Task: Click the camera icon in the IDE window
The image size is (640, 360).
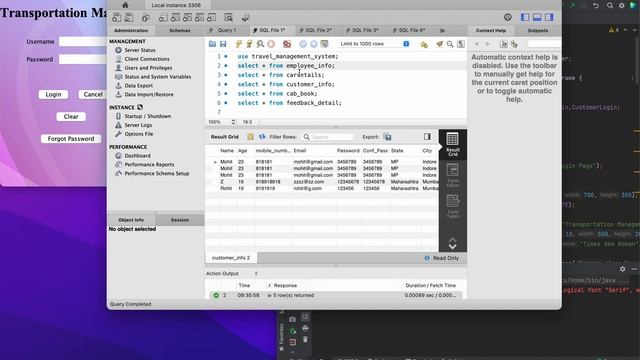Action: [292, 319]
